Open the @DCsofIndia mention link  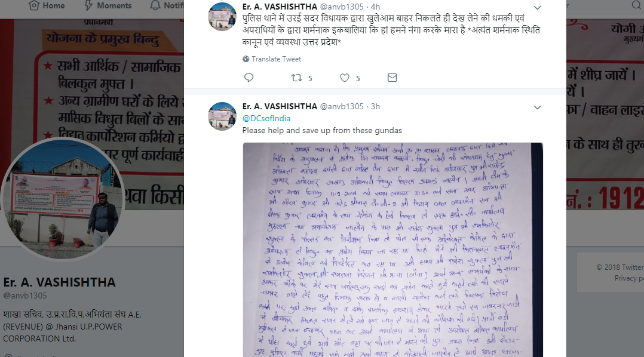coord(266,118)
